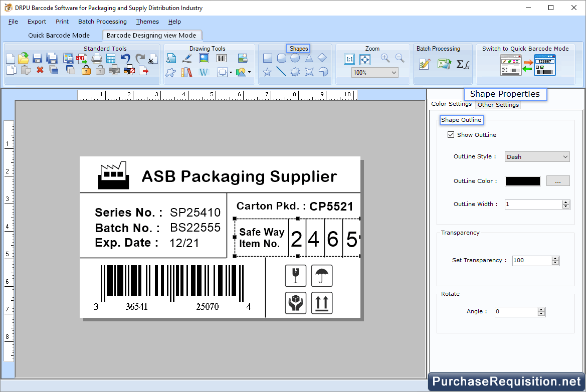Click the ... button next to OutLine Color
The image size is (586, 392).
point(558,181)
